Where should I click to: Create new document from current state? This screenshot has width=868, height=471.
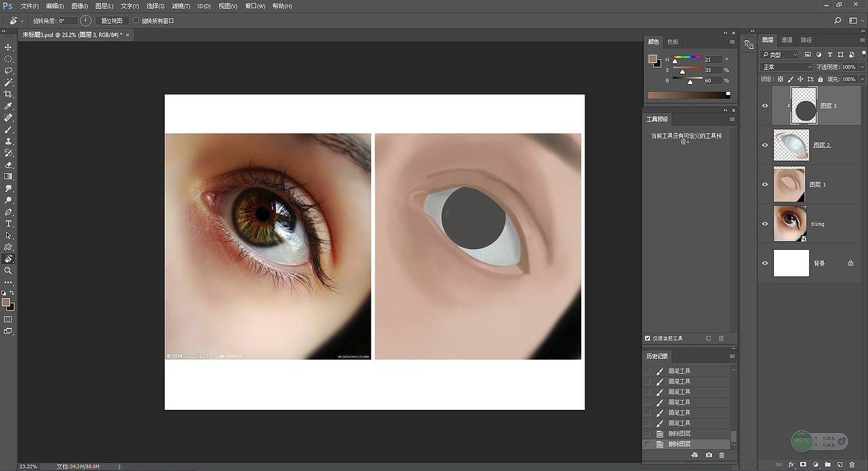point(694,455)
